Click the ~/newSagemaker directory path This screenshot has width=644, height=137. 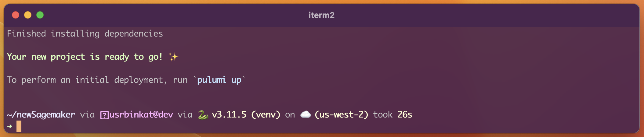tap(41, 115)
